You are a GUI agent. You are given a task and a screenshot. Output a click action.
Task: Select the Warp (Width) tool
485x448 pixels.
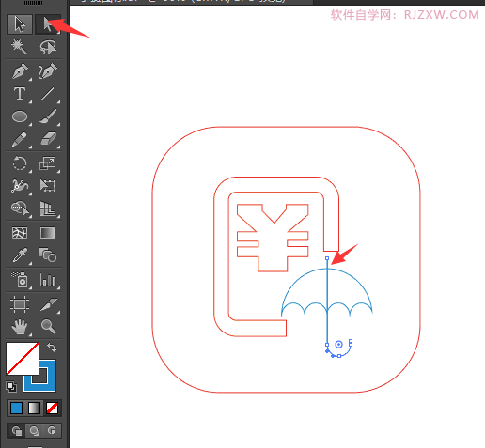click(x=20, y=186)
